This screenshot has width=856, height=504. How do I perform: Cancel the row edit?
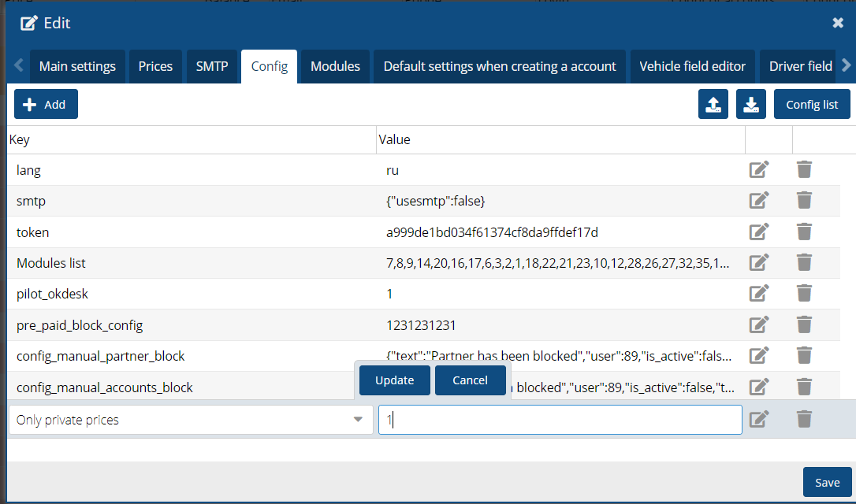tap(470, 380)
